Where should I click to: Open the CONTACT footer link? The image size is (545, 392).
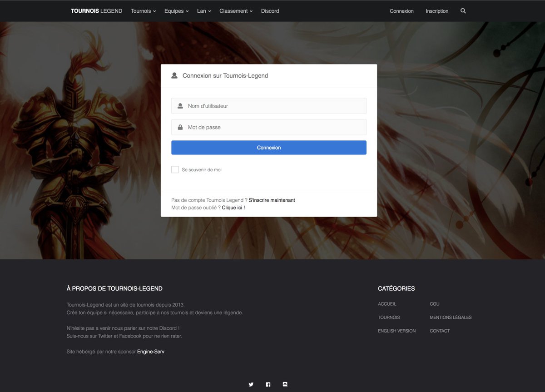pos(440,331)
